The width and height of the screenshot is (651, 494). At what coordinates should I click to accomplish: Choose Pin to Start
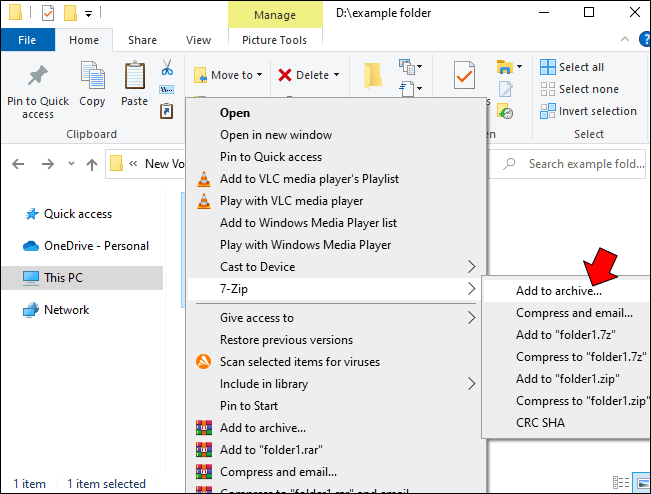tap(336, 406)
